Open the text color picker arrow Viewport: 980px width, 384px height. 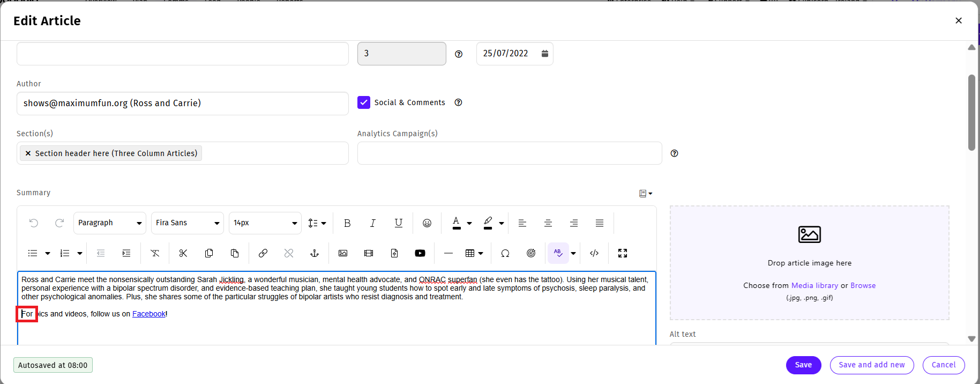469,223
